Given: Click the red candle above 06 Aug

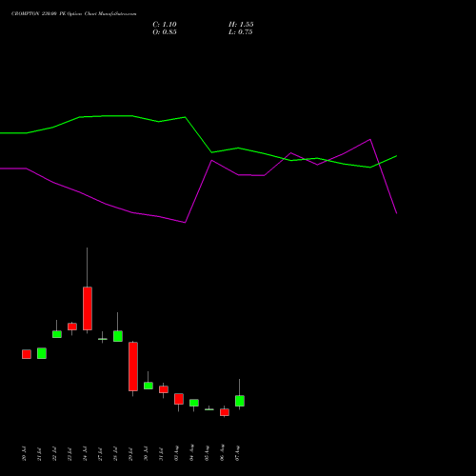Looking at the screenshot, I should pyautogui.click(x=225, y=412).
